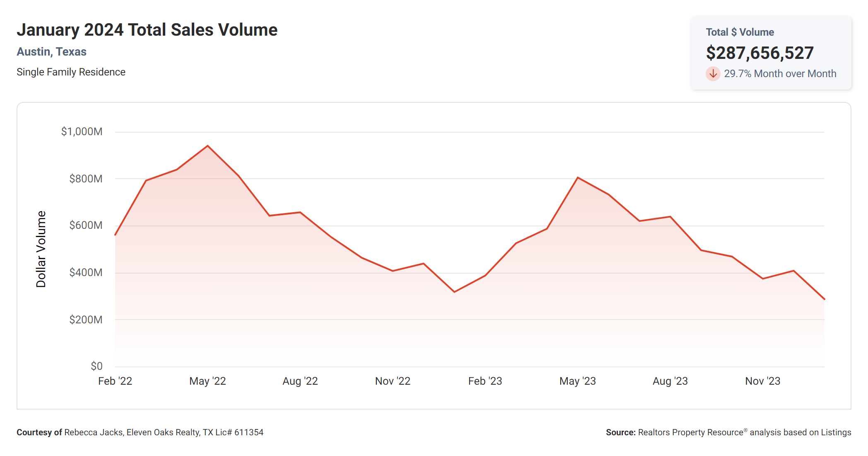This screenshot has height=456, width=868.
Task: Click the 29.7% Month over Month text
Action: (780, 74)
